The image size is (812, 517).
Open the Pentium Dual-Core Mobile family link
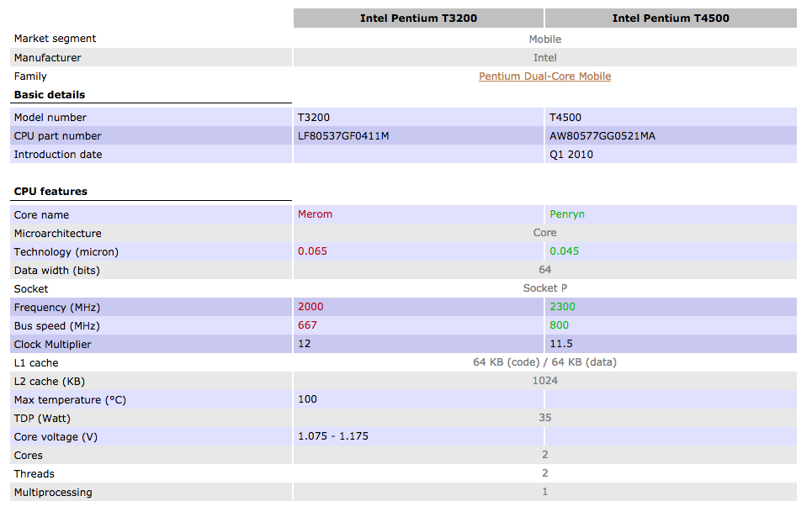(x=544, y=76)
